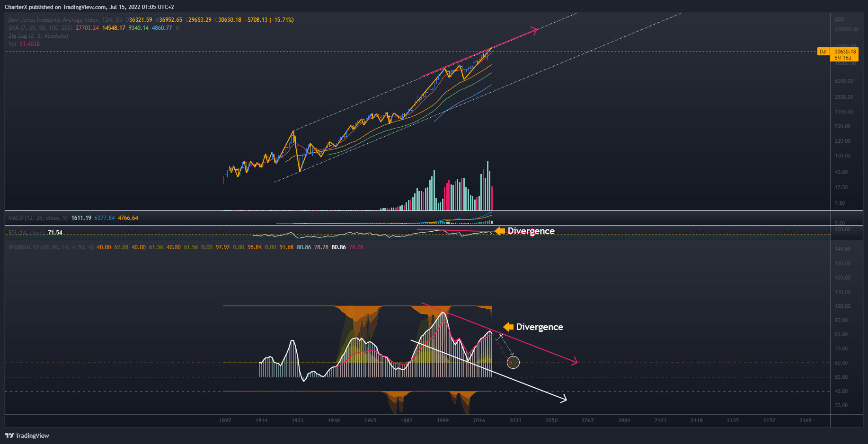Viewport: 868px width, 444px height.
Task: Click the current price label 30630.18
Action: 845,52
